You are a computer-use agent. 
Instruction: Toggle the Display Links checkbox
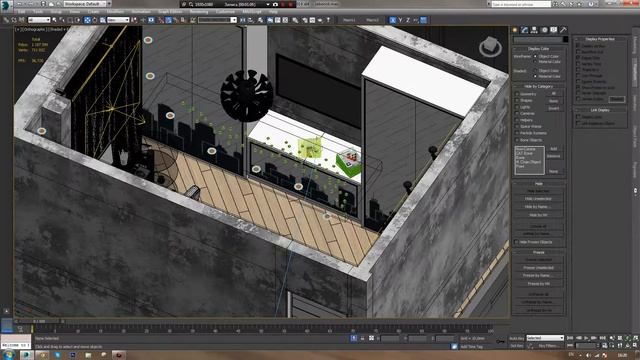point(578,117)
